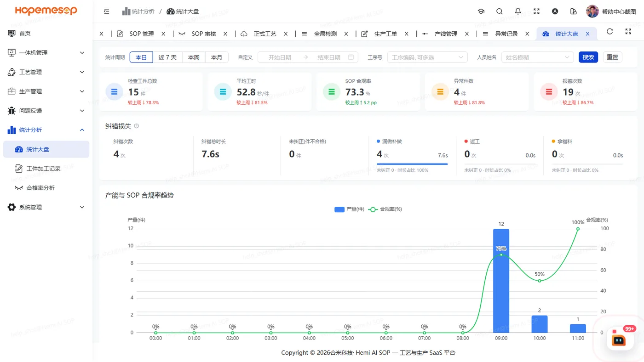This screenshot has height=362, width=644.
Task: Maximize content with tab bar fullscreen icon
Action: click(628, 31)
